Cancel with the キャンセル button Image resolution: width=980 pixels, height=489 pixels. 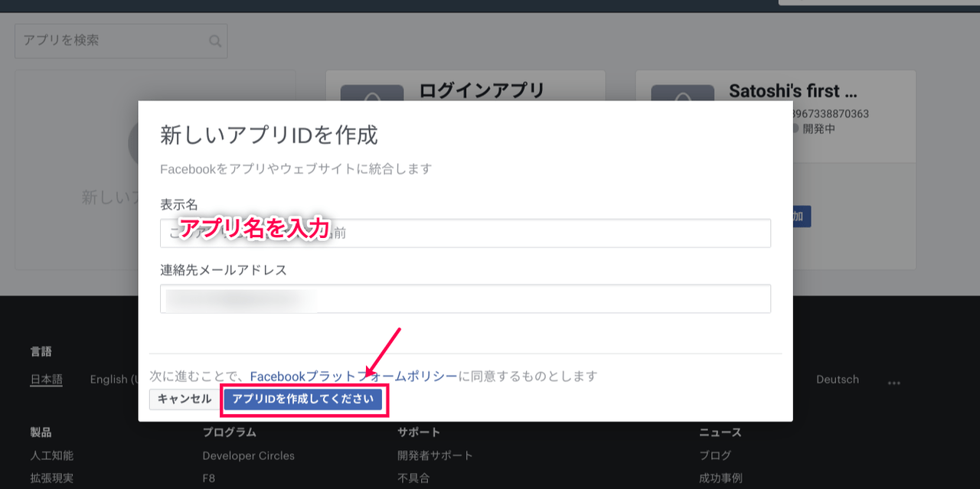point(185,399)
